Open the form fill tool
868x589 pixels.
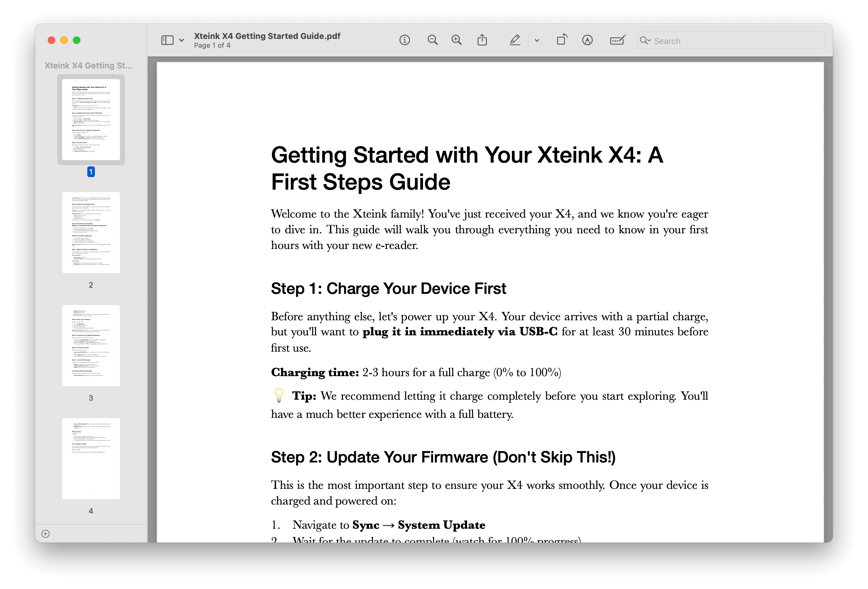pos(617,40)
